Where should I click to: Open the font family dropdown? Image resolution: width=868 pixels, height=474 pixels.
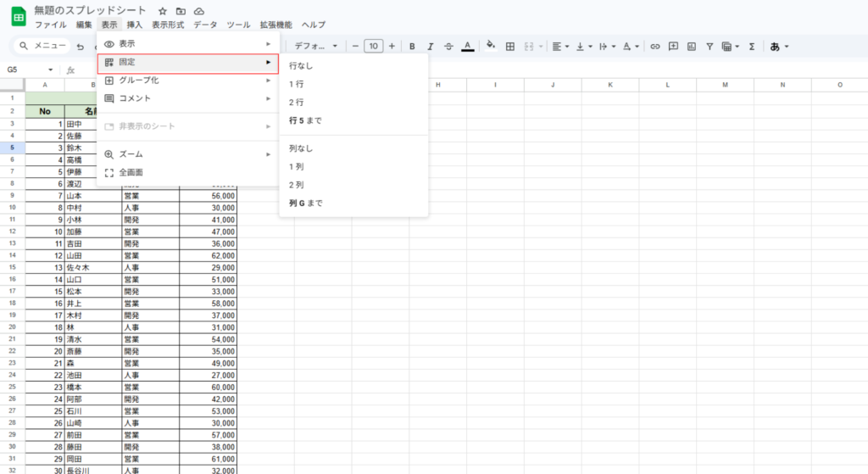coord(316,47)
